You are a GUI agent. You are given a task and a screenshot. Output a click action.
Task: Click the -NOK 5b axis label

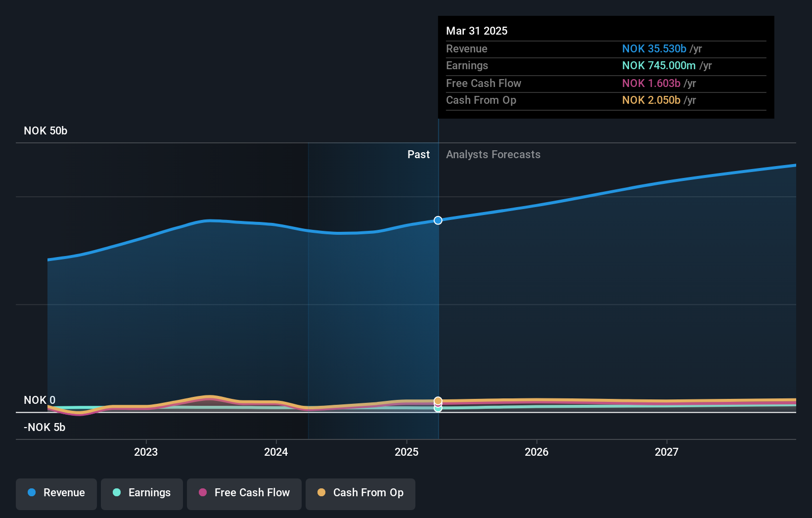[x=45, y=427]
